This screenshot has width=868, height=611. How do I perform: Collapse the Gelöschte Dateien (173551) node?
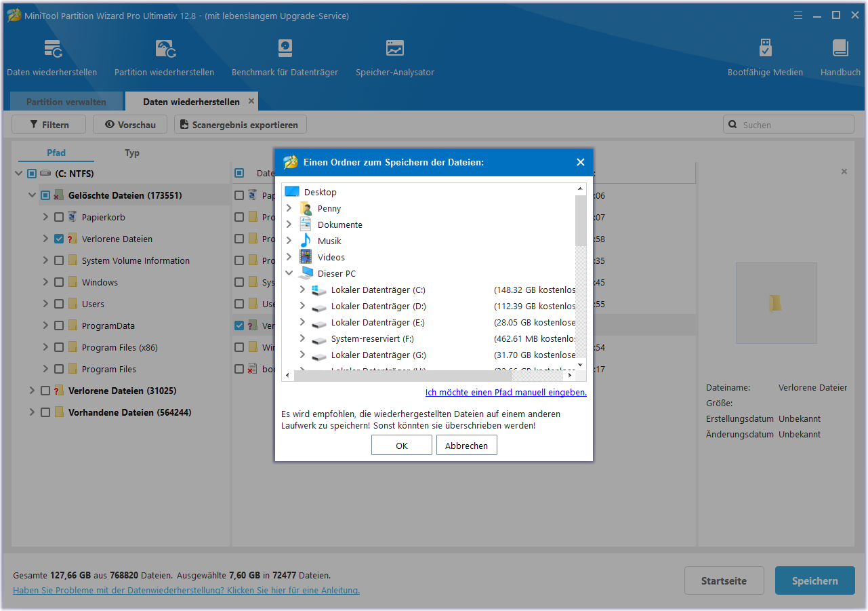(32, 195)
